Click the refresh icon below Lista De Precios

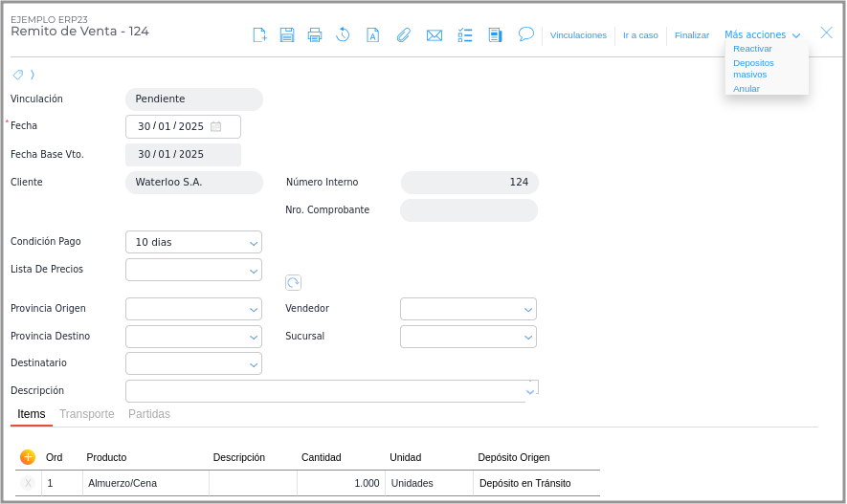293,282
